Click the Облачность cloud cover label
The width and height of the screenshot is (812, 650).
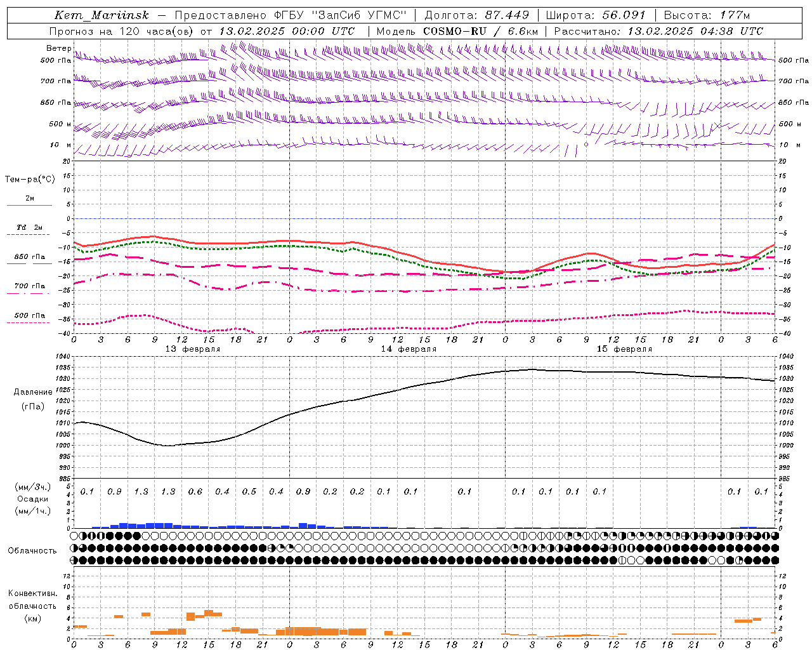(x=32, y=550)
